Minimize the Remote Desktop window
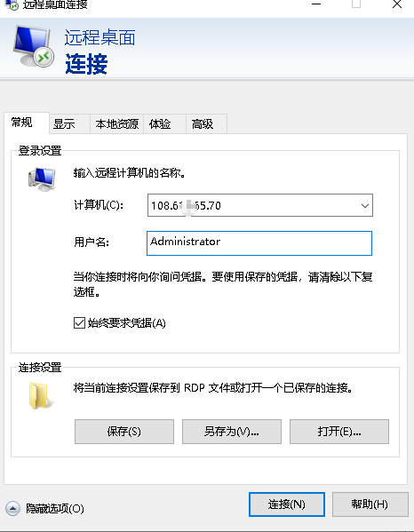This screenshot has height=532, width=414. pos(316,4)
